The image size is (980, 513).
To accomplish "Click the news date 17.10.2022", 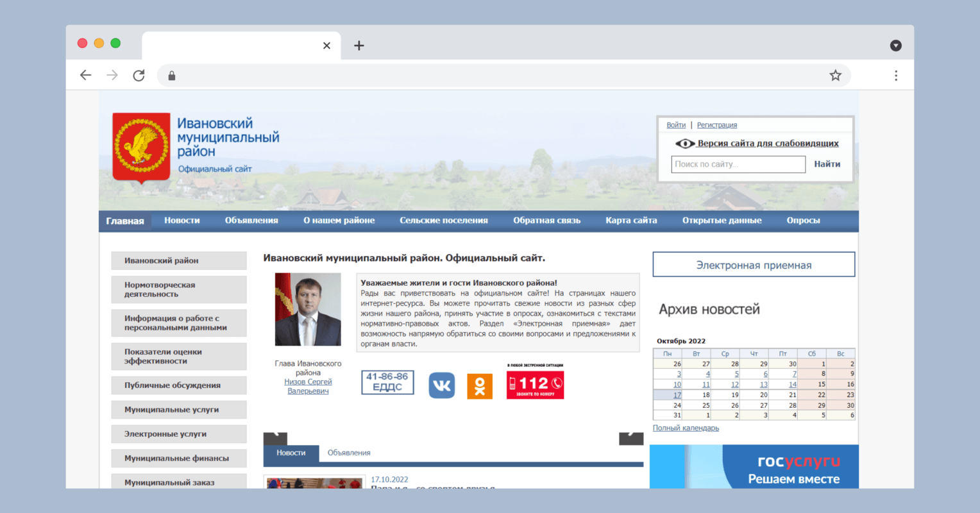I will (389, 480).
